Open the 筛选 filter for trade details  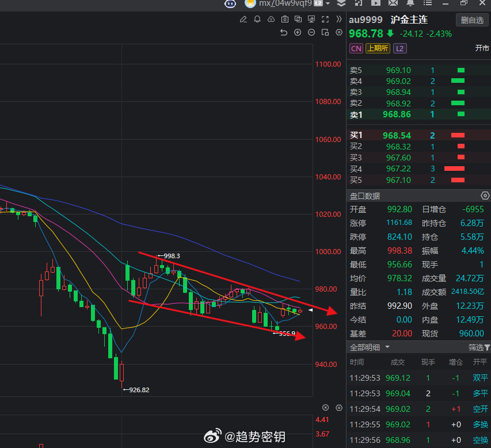[x=479, y=347]
